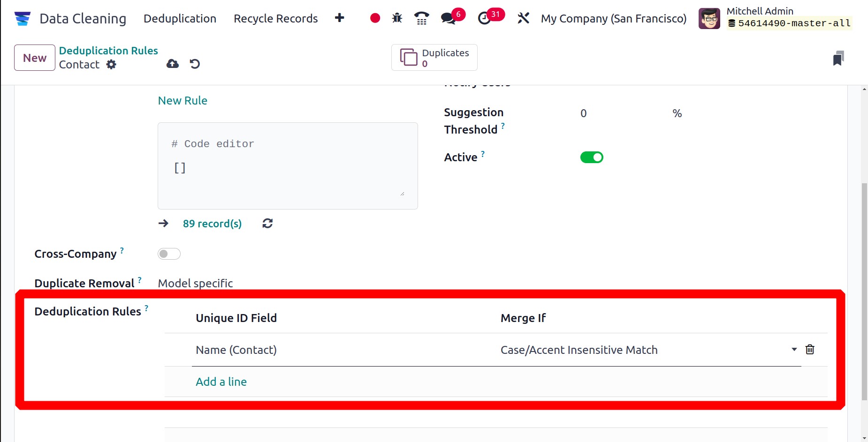Save changes with the cloud upload icon
Image resolution: width=868 pixels, height=442 pixels.
pos(173,64)
